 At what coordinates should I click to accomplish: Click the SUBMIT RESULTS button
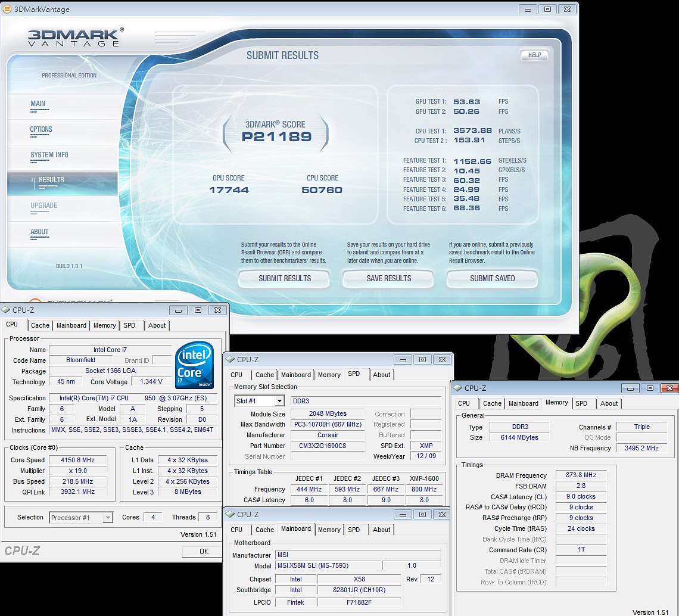[x=284, y=279]
